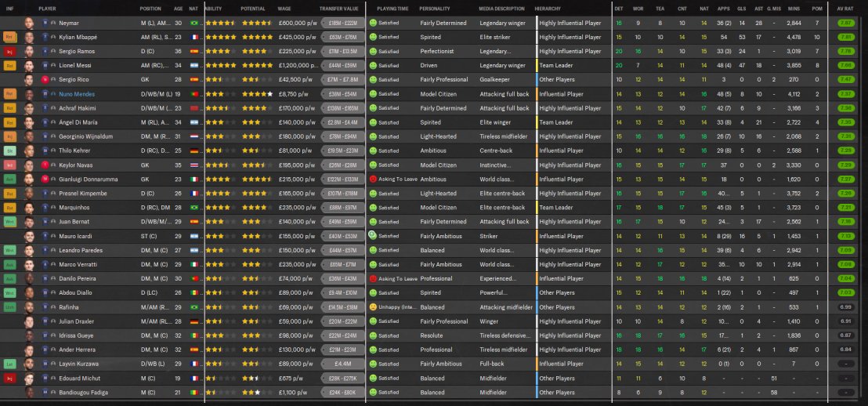The width and height of the screenshot is (868, 406).
Task: Sort by the GLS column header
Action: click(742, 9)
